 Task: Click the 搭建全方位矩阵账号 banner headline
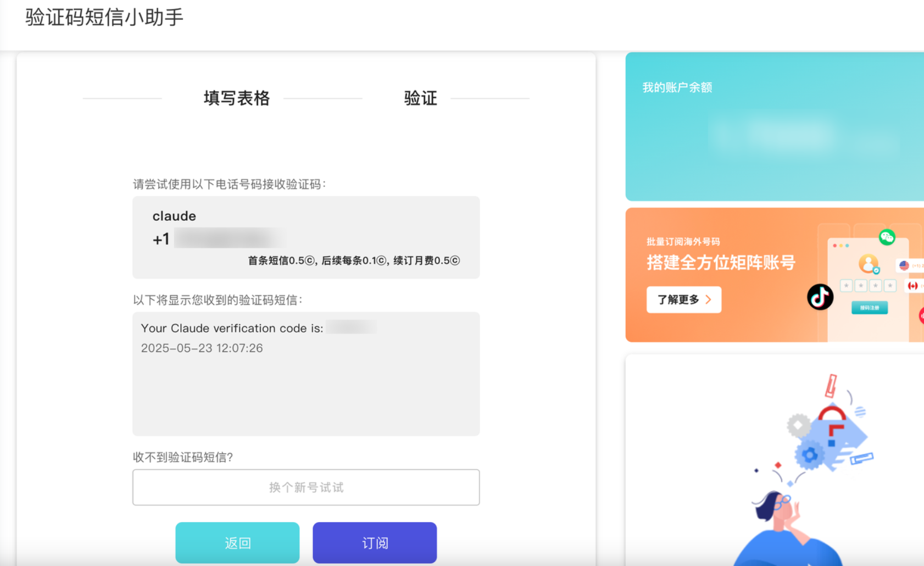point(721,263)
